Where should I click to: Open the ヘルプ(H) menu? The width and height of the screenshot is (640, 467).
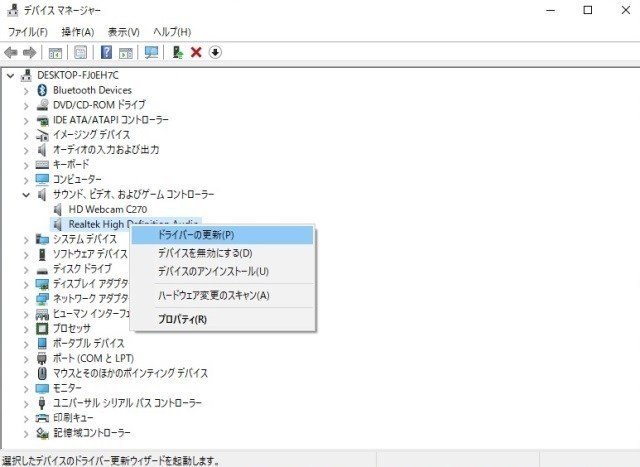click(x=172, y=32)
